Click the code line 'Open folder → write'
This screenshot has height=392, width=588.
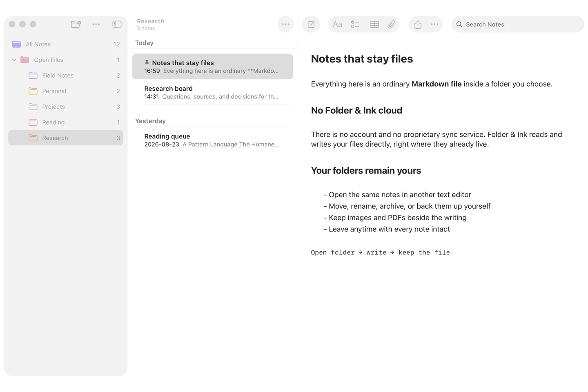coord(380,252)
